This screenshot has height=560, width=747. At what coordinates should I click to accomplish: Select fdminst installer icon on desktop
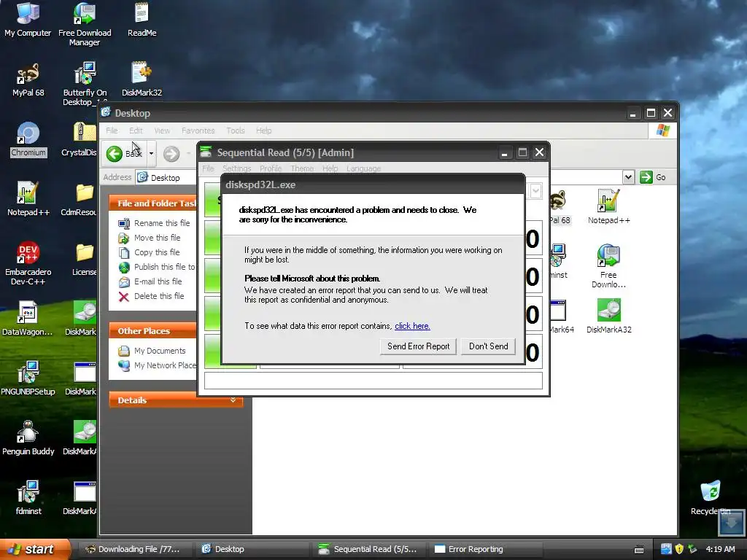click(x=28, y=497)
